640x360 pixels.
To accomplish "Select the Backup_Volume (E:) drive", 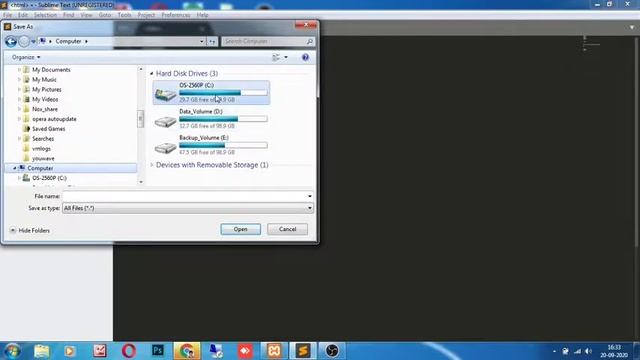I will click(211, 145).
